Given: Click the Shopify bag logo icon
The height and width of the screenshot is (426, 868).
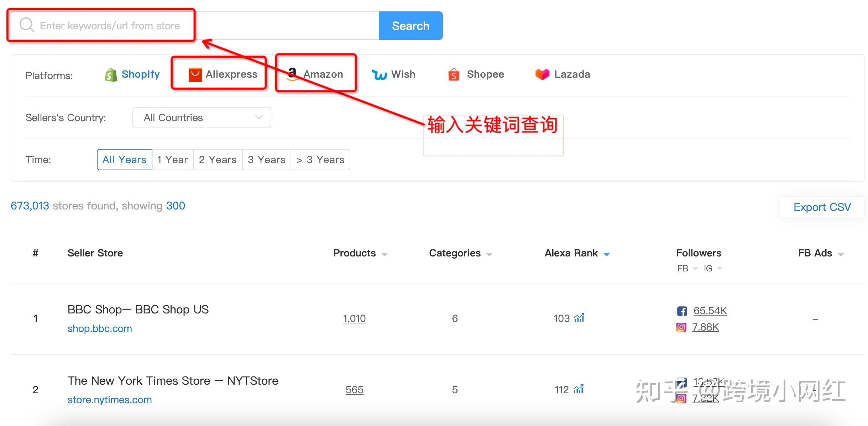Looking at the screenshot, I should 111,75.
